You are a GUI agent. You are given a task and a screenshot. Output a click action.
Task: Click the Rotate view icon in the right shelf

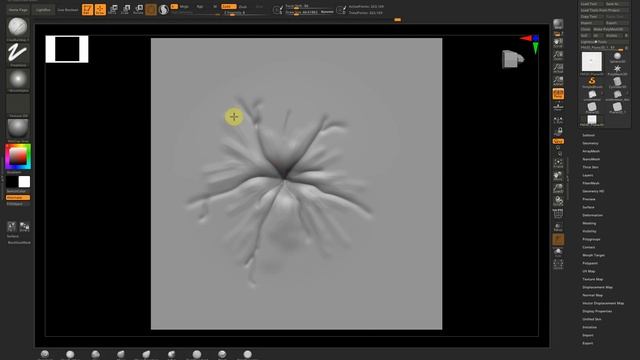[x=558, y=201]
